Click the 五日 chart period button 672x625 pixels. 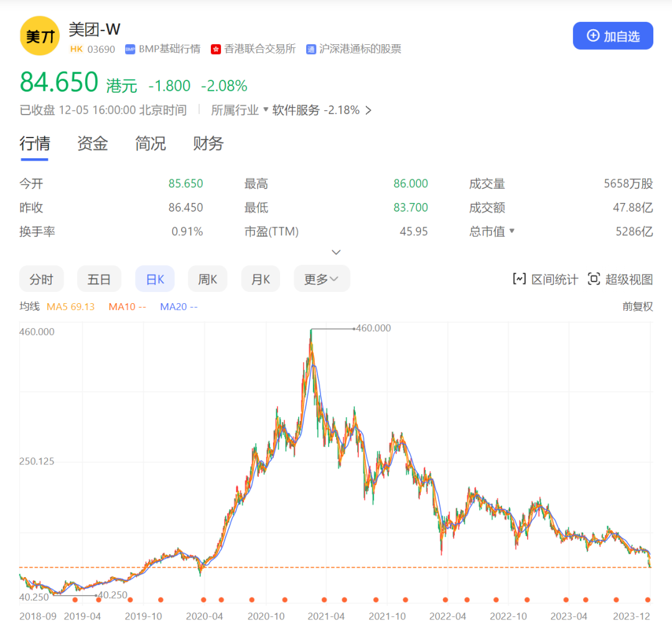[98, 280]
